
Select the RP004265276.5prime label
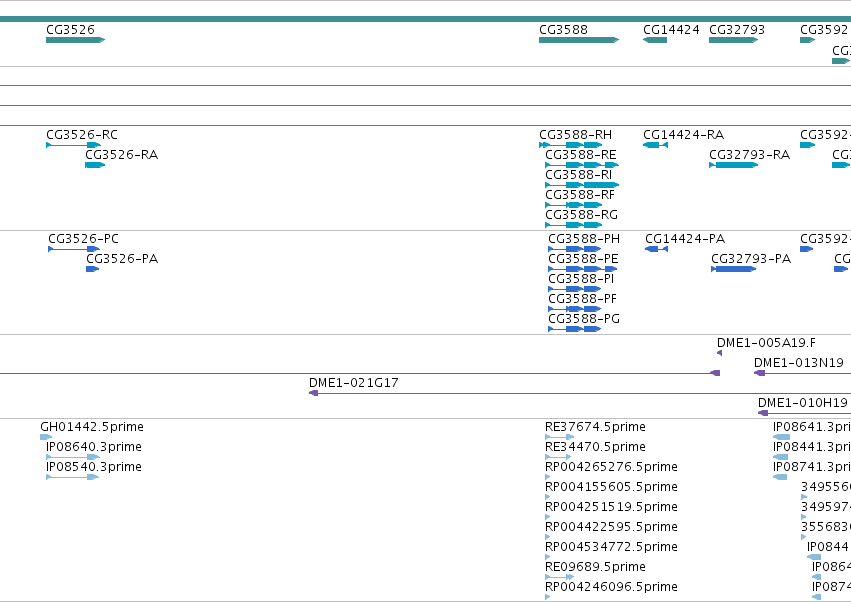611,467
